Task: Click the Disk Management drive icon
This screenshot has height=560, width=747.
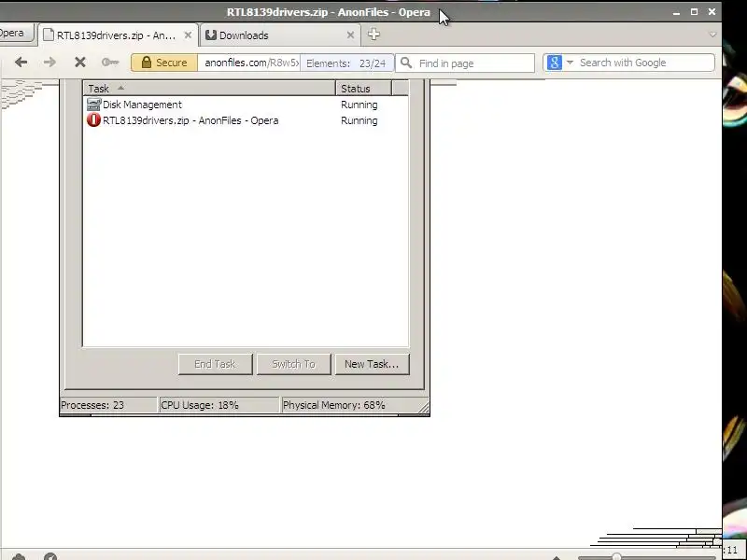Action: coord(94,105)
